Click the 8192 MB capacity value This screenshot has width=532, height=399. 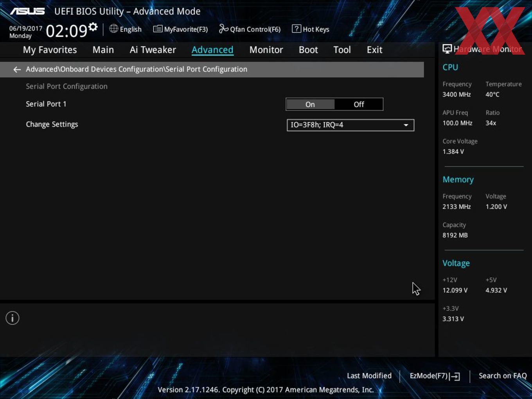pos(455,235)
